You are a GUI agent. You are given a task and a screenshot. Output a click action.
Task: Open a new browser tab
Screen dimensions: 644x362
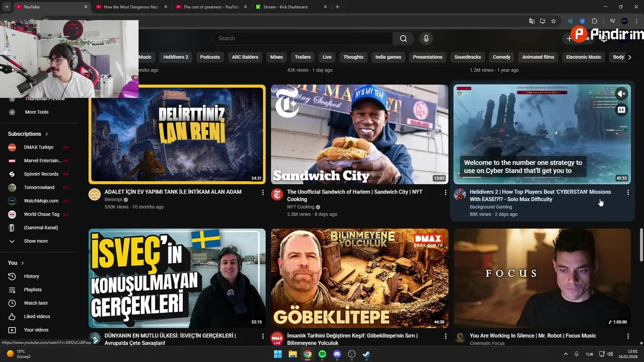coord(337,7)
